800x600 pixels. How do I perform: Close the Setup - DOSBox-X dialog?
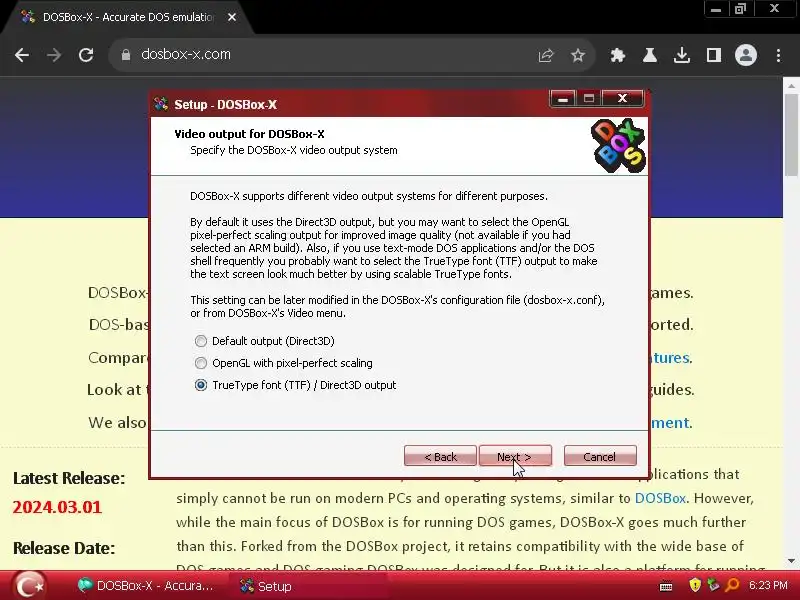click(622, 98)
